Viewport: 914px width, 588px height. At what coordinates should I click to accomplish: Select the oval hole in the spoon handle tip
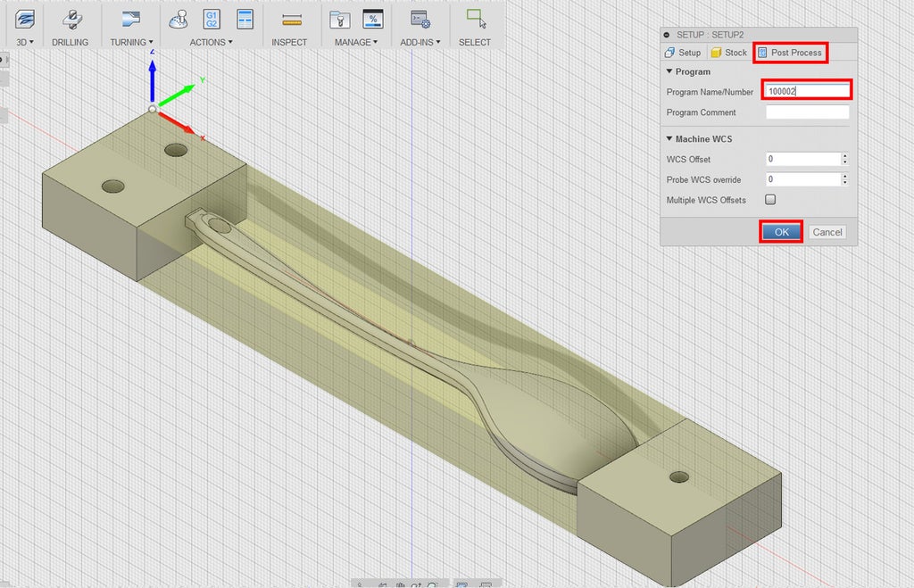pos(220,226)
